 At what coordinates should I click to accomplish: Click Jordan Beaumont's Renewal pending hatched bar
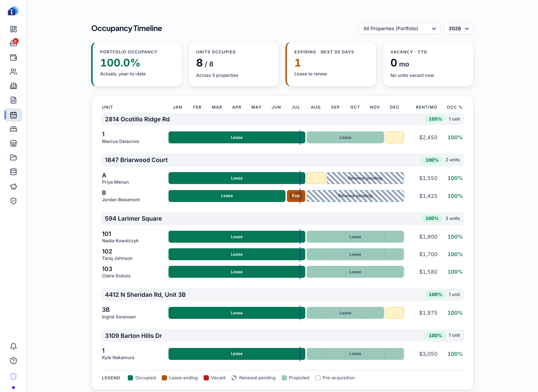pos(355,196)
